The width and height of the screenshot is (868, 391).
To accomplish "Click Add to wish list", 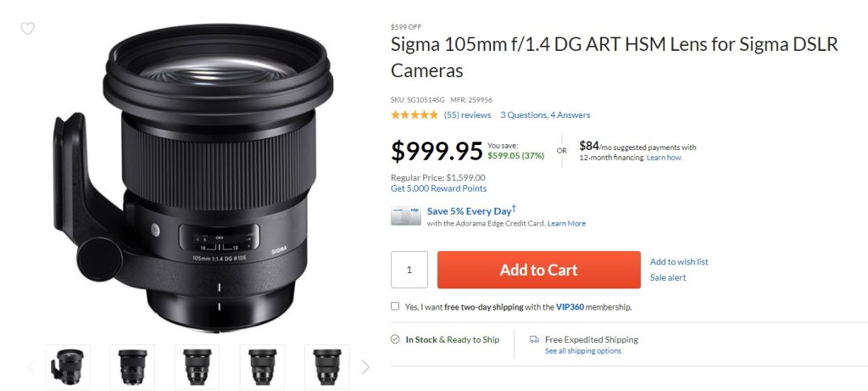I will pos(679,262).
